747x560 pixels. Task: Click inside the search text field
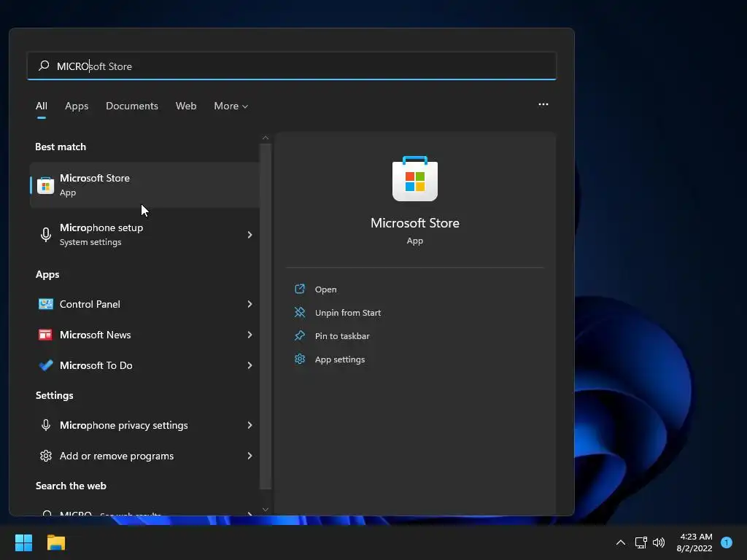point(292,66)
